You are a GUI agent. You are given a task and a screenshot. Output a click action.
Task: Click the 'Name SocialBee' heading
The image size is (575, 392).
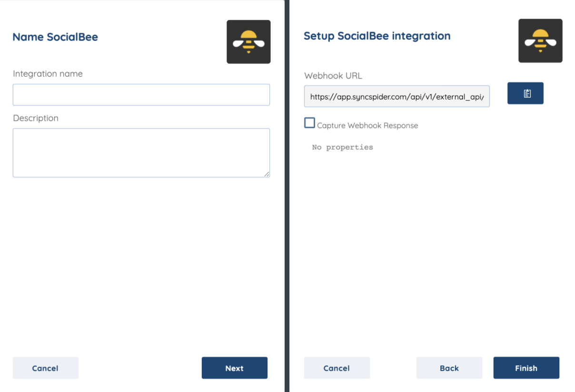coord(55,37)
